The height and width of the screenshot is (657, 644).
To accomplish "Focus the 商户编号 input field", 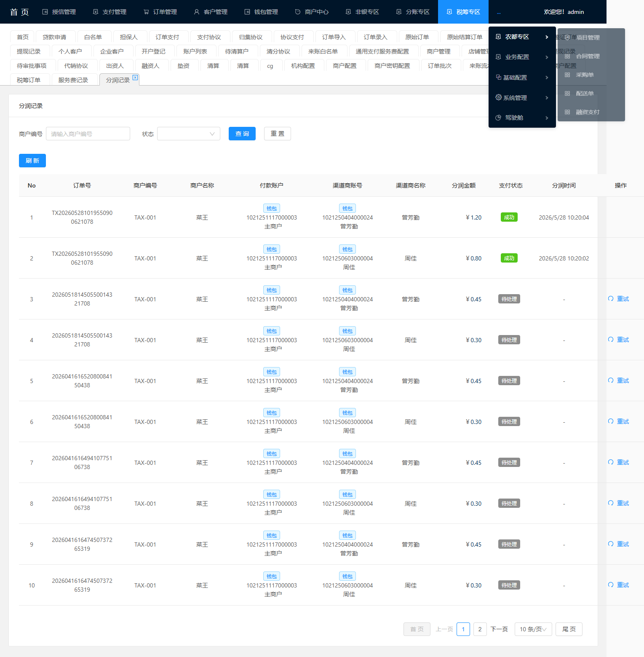I will [88, 134].
